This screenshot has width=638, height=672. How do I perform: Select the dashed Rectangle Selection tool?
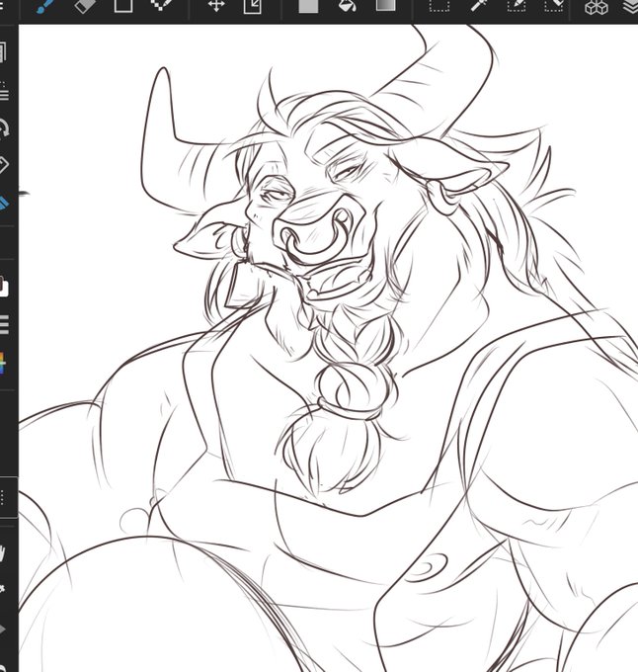(439, 6)
